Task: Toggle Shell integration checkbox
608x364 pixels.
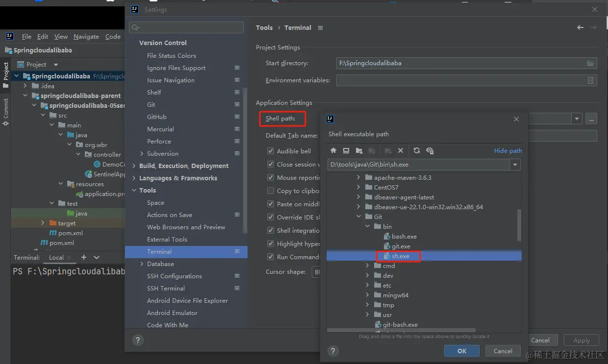Action: pos(271,230)
